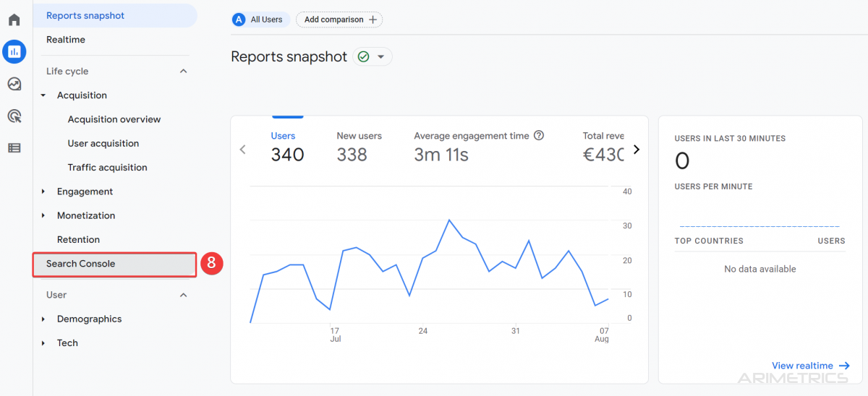Collapse the User section chevron

[184, 295]
